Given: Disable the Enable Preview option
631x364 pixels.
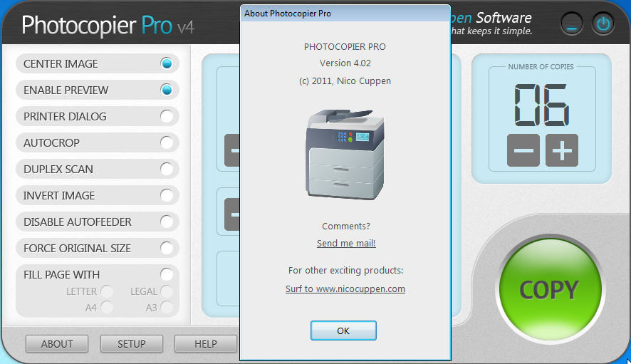Looking at the screenshot, I should coord(167,90).
